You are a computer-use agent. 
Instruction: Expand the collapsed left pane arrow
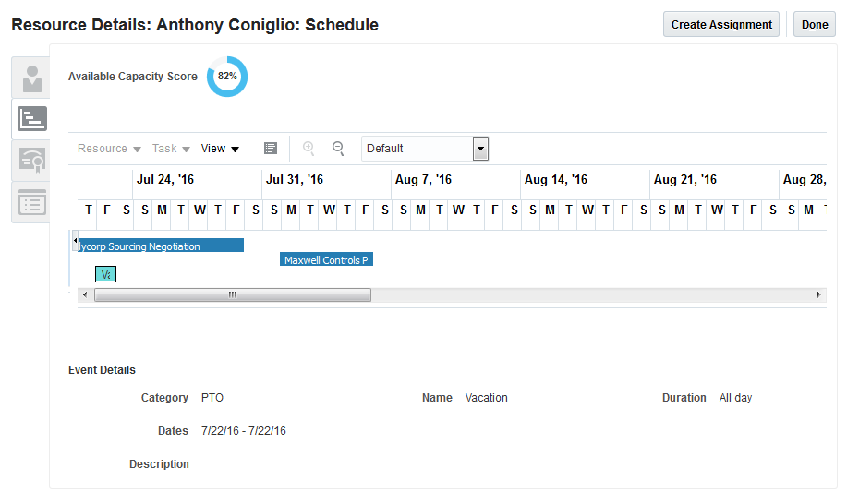[75, 241]
